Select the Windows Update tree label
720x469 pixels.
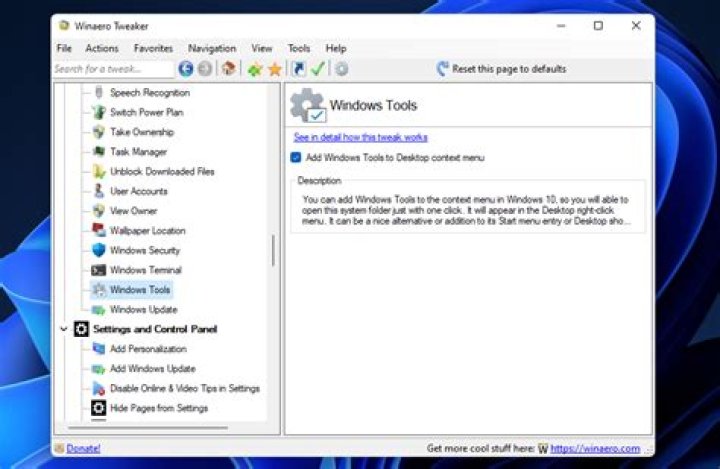143,310
